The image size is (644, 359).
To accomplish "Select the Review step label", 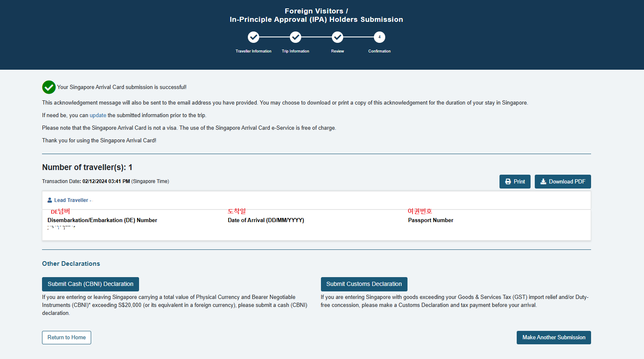I will (x=337, y=51).
